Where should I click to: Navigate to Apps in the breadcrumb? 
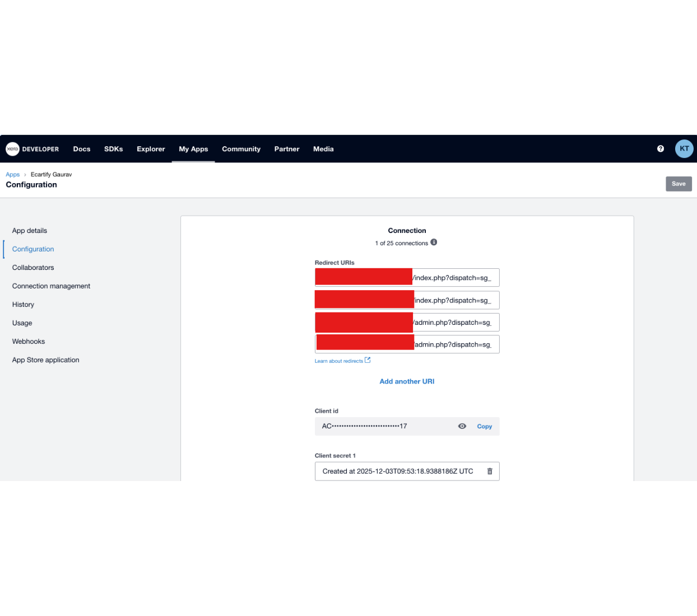point(12,175)
